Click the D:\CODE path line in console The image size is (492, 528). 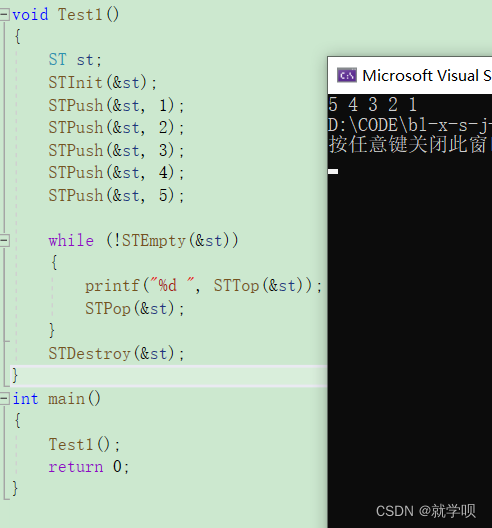410,125
